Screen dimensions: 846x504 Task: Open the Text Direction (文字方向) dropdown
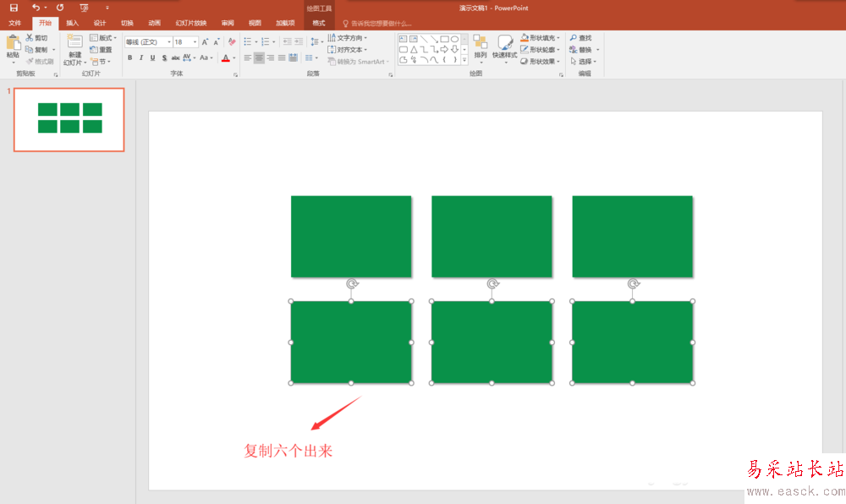pos(349,38)
